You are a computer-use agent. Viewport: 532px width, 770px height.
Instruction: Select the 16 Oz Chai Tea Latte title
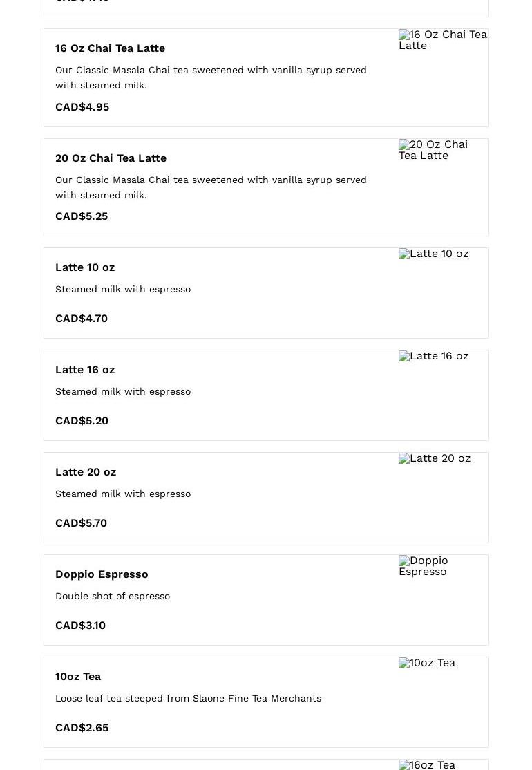click(110, 48)
